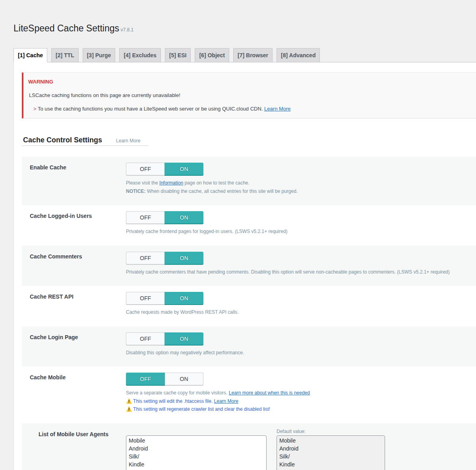This screenshot has height=470, width=476.
Task: Switch to the [1] Cache tab
Action: coord(30,55)
